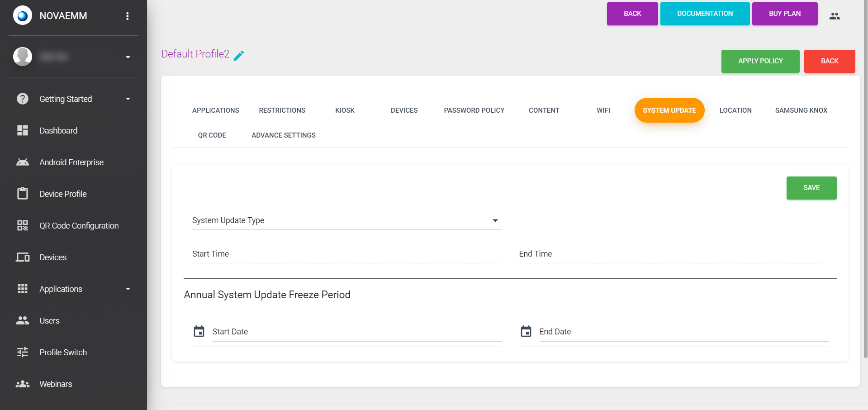Expand the Applications sidebar submenu arrow

click(128, 289)
